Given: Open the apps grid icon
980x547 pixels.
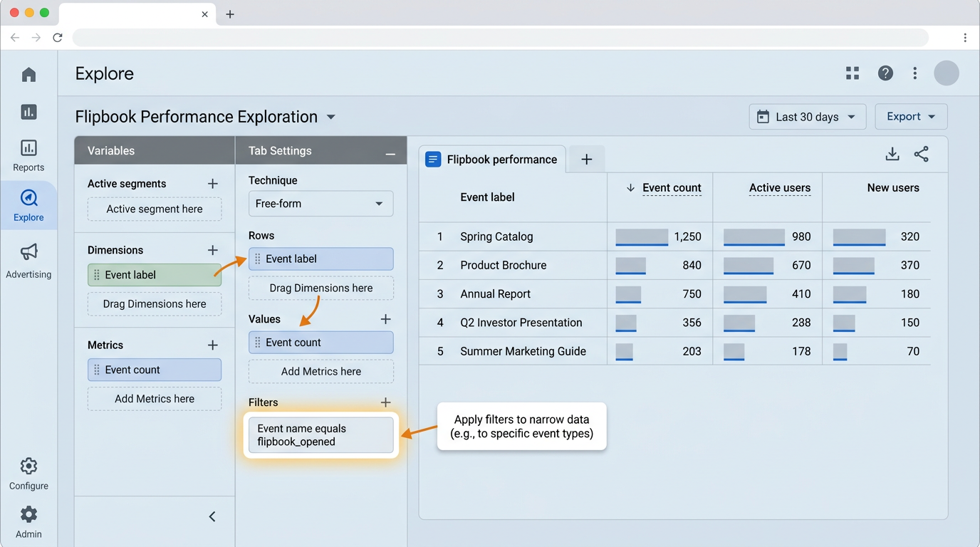Looking at the screenshot, I should tap(853, 73).
